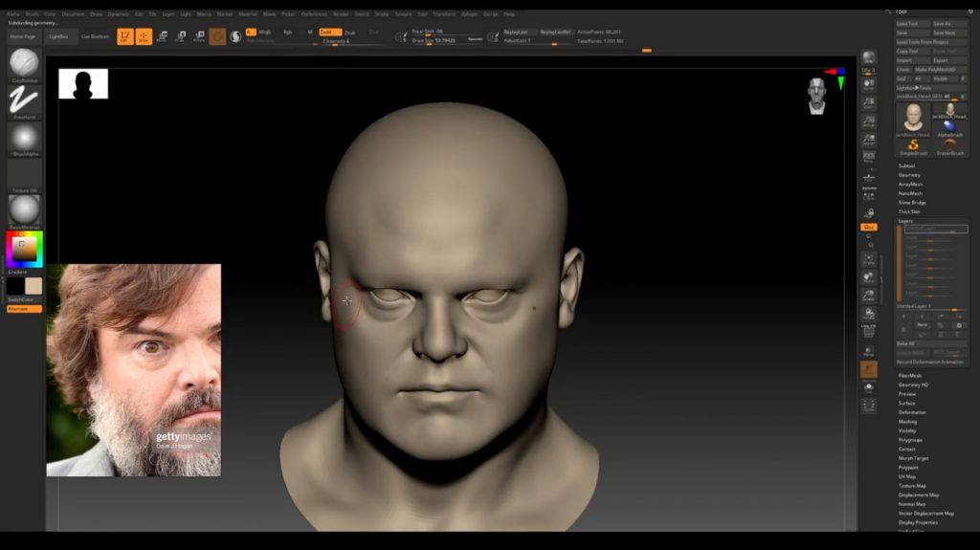Toggle the Floor grid icon
Image resolution: width=980 pixels, height=550 pixels.
coord(869,178)
